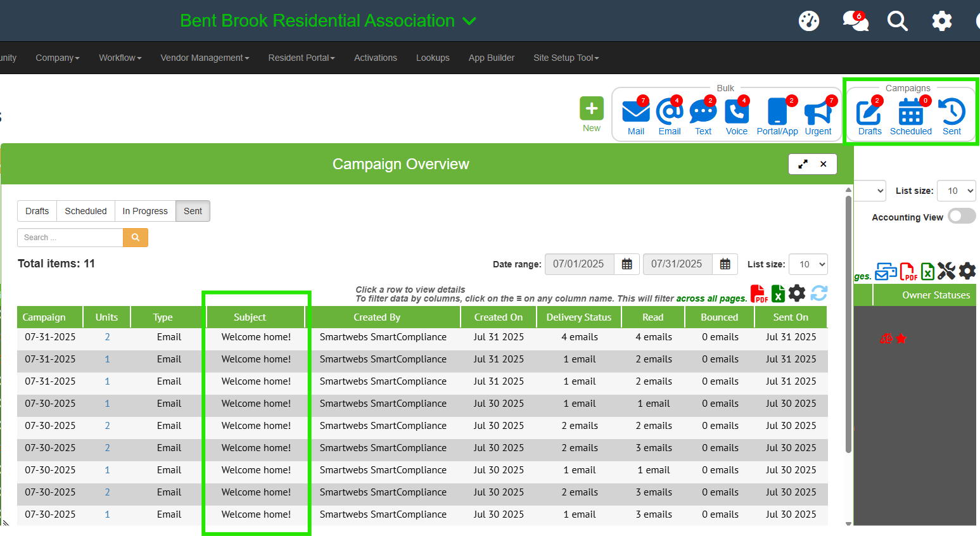Export campaign list to PDF

tap(758, 294)
